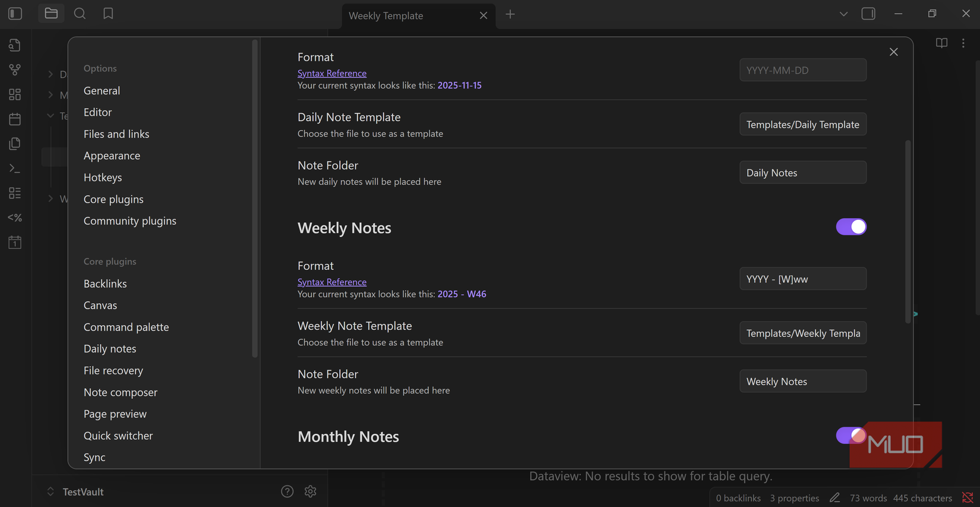The image size is (980, 507).
Task: Open the search icon in top bar
Action: tap(80, 14)
